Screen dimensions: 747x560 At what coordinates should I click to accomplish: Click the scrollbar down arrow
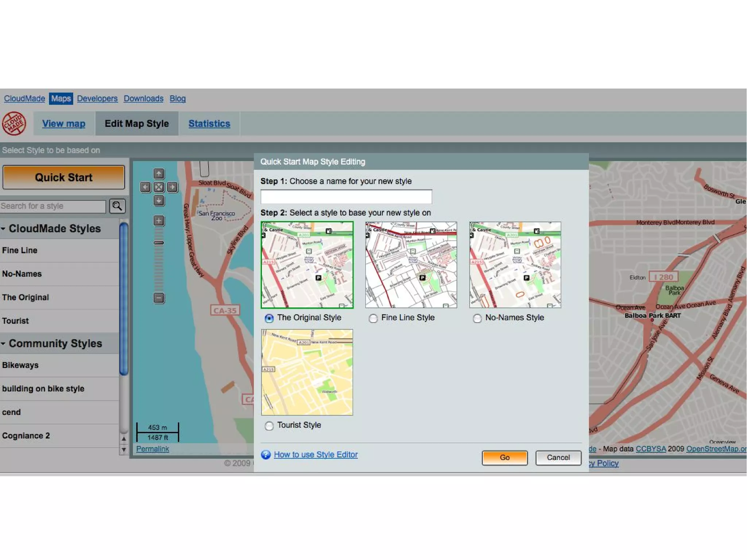(124, 450)
